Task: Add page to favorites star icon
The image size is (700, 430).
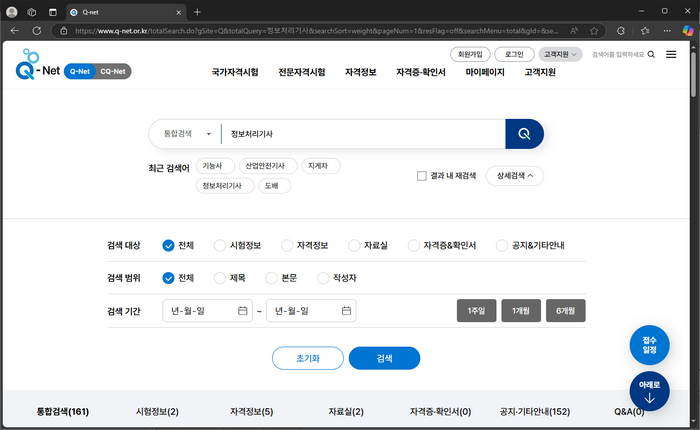Action: tap(594, 31)
